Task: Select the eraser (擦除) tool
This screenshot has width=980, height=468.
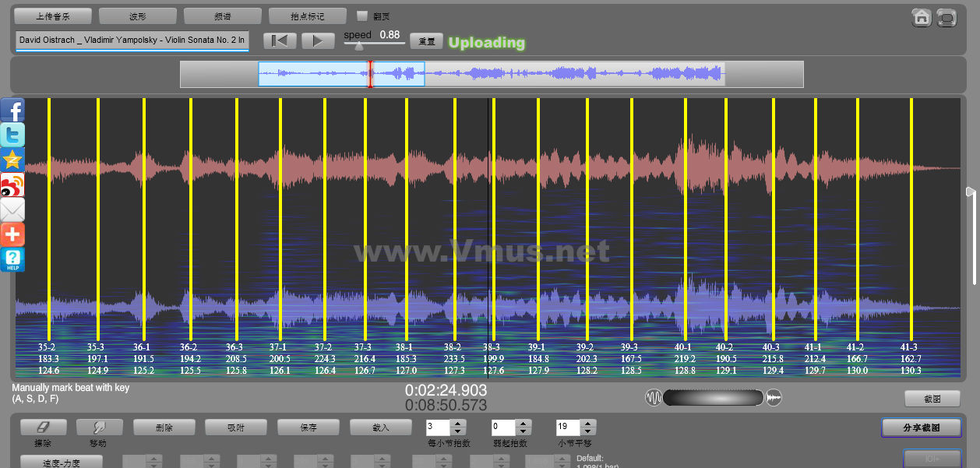Action: (x=43, y=427)
